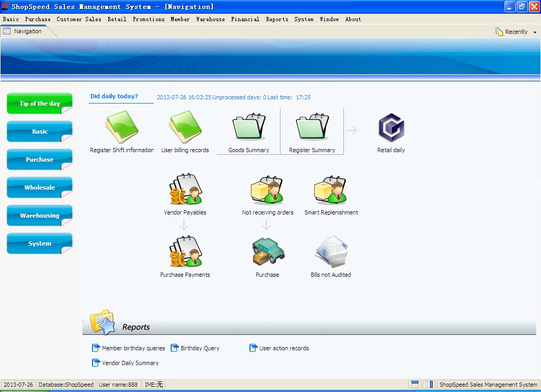
Task: Open User billing records icon
Action: point(185,128)
